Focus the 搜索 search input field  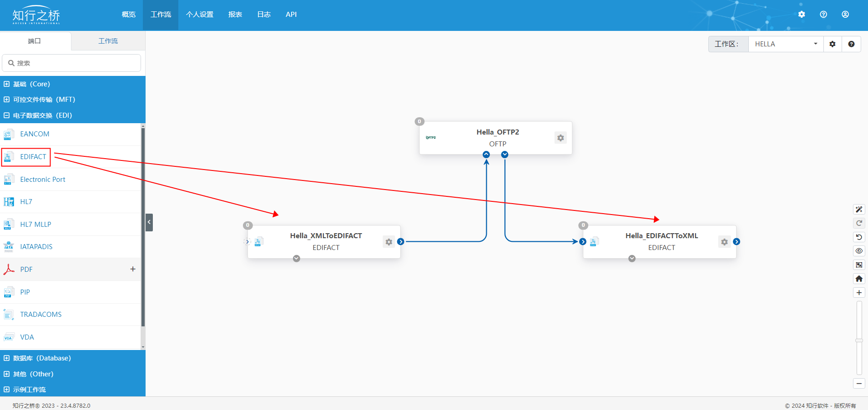click(71, 63)
